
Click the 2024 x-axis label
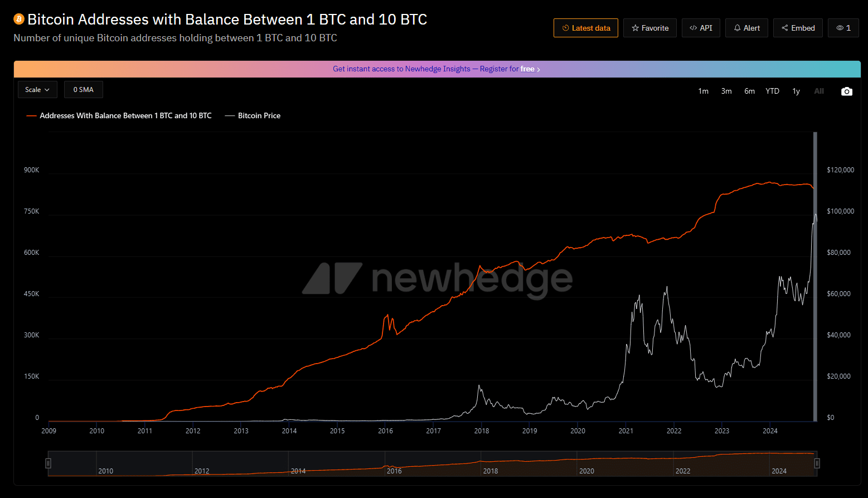coord(770,431)
